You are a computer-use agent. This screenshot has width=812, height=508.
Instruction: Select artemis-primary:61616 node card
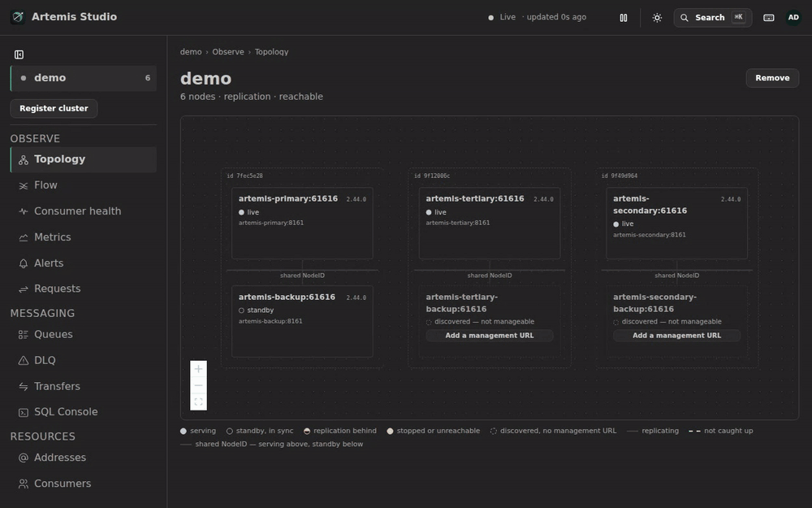(302, 224)
